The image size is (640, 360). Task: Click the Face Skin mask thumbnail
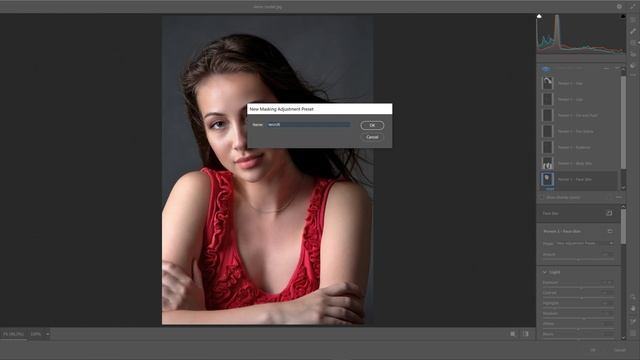coord(547,179)
